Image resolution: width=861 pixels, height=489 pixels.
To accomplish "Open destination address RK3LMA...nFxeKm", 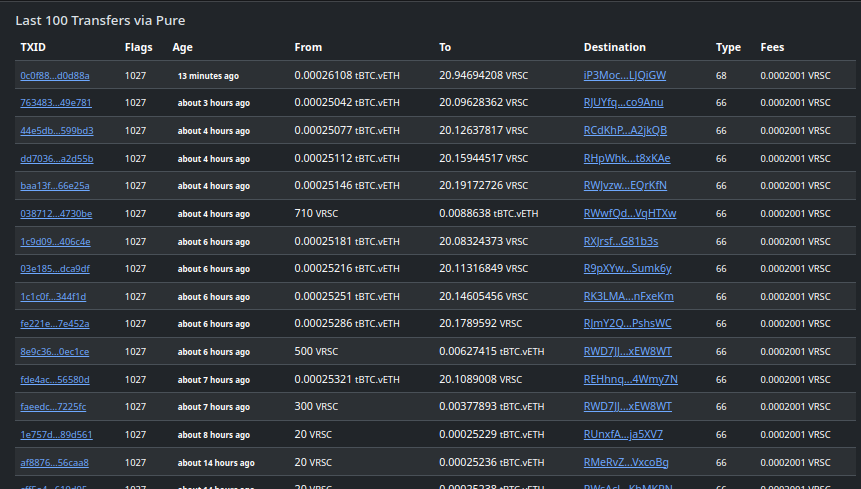I will [629, 296].
